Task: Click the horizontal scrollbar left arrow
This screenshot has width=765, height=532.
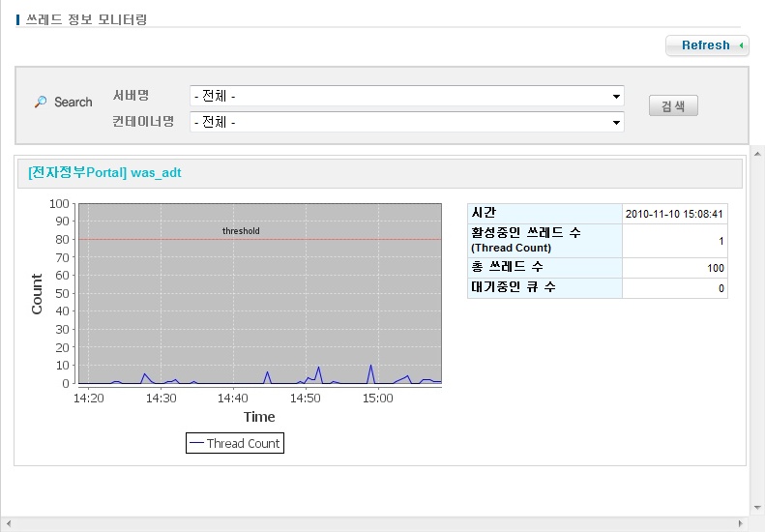Action: 7,523
